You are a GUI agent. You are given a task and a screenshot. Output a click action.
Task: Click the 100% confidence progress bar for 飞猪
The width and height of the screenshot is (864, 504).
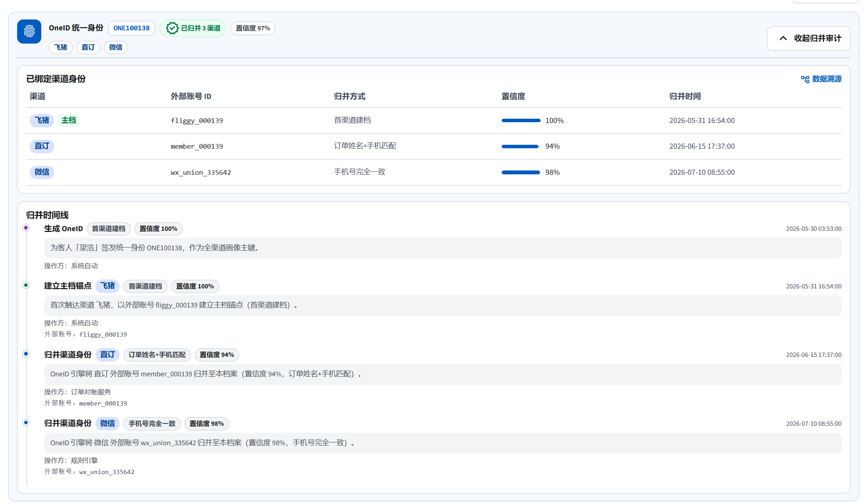[521, 121]
